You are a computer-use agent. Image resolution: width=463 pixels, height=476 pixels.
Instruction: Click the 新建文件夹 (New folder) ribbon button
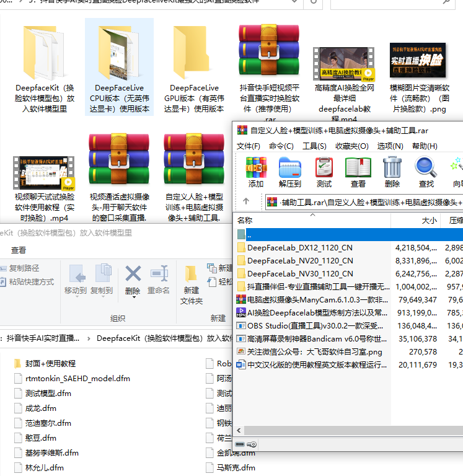coord(192,284)
